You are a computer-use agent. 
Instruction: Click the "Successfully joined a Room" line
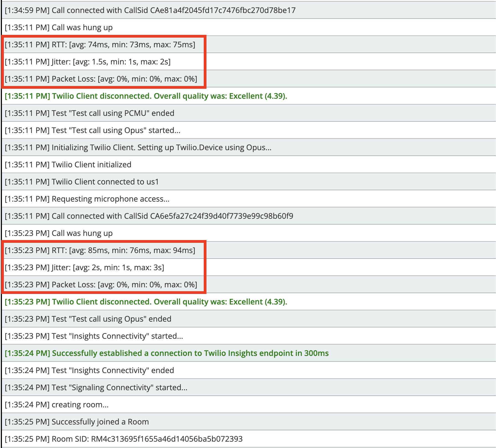[77, 422]
